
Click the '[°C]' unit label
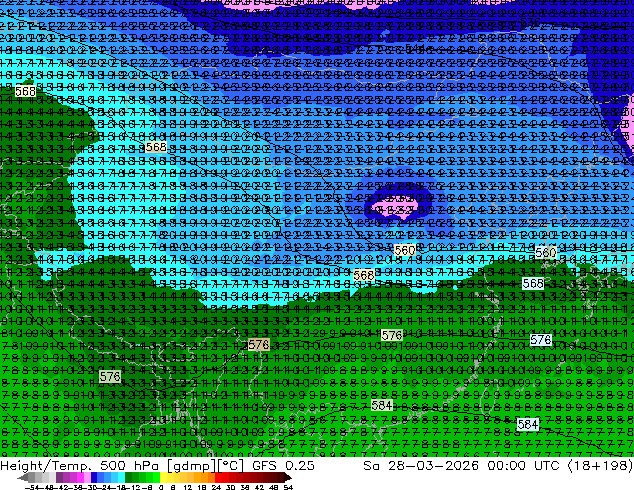point(230,466)
